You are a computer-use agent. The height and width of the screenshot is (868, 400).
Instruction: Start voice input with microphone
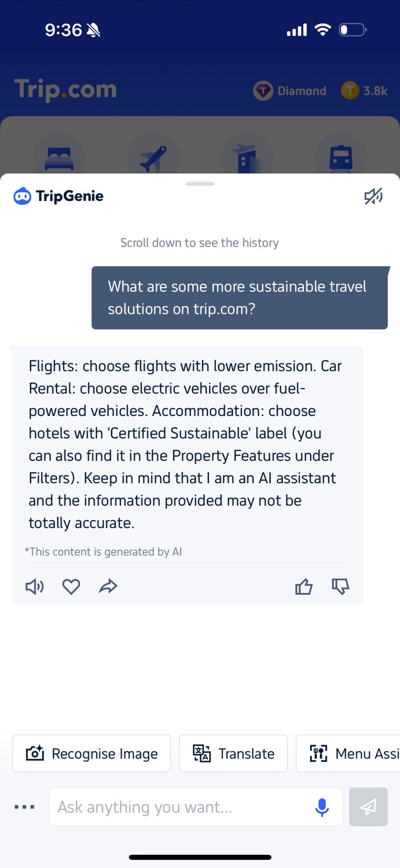click(322, 807)
